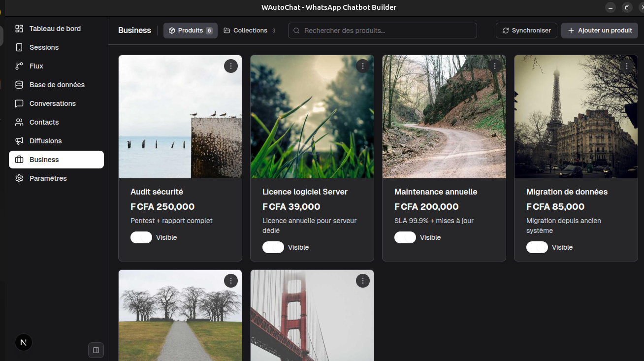Click the box icon on the Produits tab
The width and height of the screenshot is (644, 361).
tap(172, 31)
